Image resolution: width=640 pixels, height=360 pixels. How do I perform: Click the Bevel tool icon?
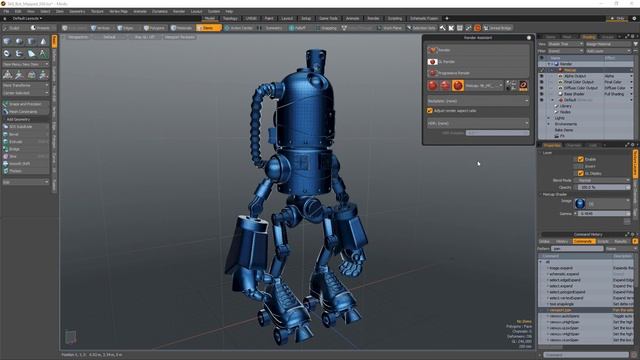[x=6, y=134]
